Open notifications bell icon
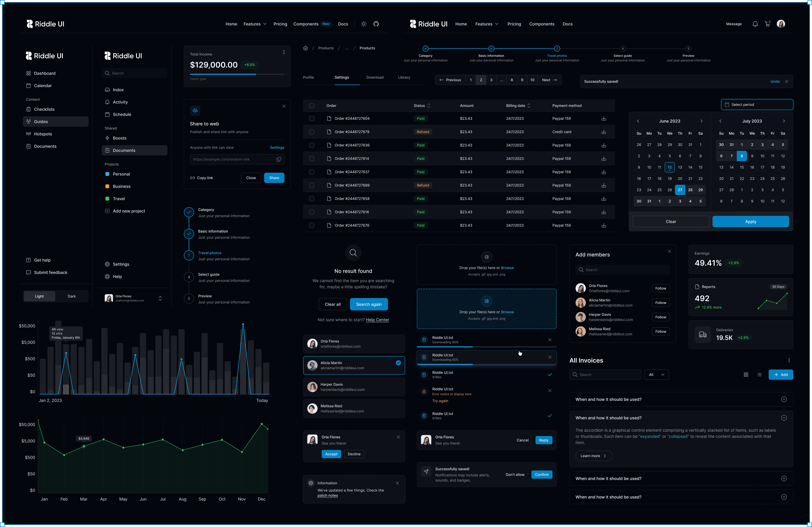This screenshot has width=812, height=527. coord(755,24)
